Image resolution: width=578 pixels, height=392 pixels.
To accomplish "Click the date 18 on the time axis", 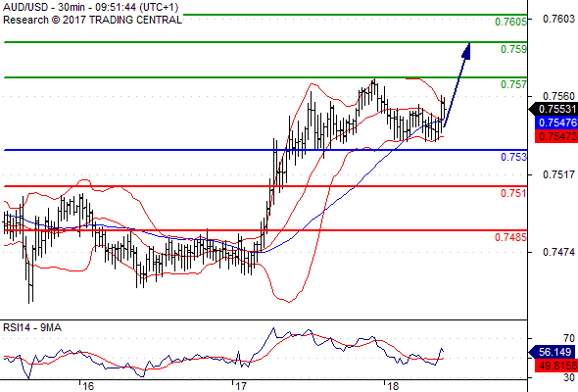I will pos(393,386).
